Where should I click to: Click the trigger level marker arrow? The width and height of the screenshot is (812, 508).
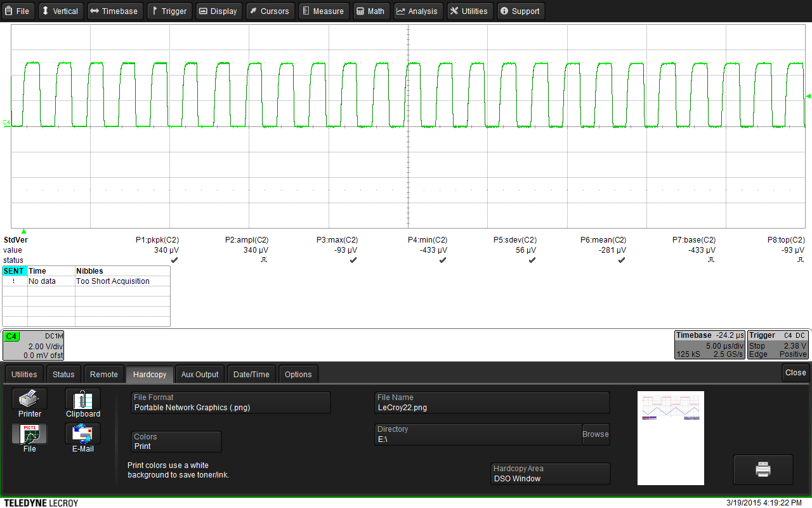tap(808, 96)
